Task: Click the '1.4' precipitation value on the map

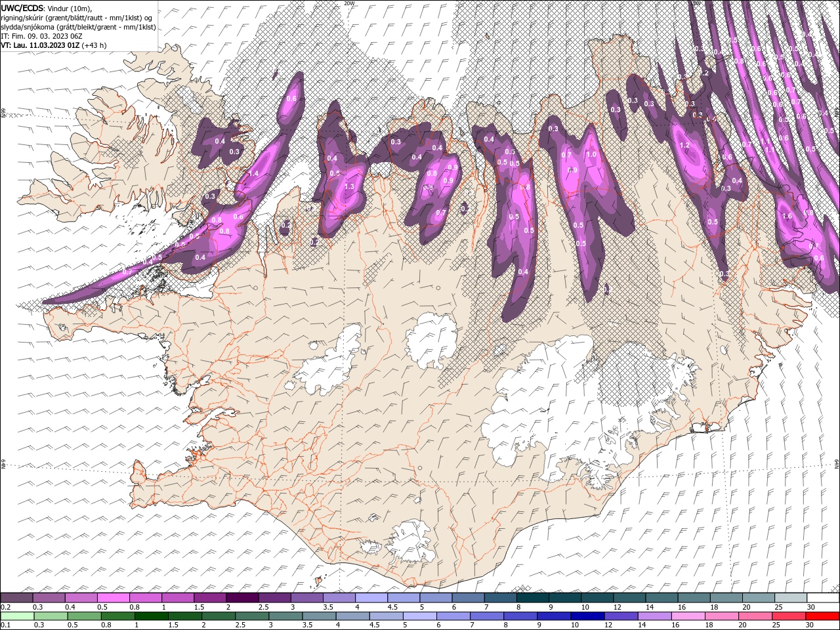Action: (254, 173)
